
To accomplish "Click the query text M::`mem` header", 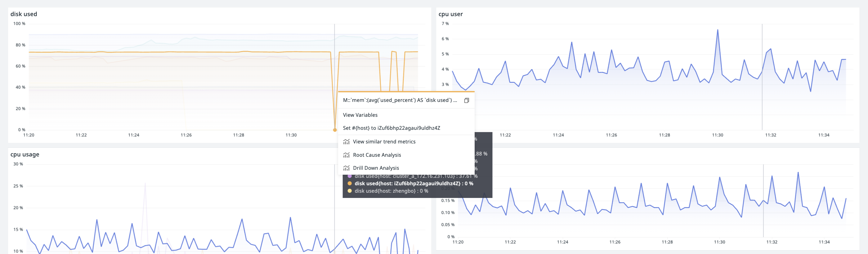I will coord(400,100).
